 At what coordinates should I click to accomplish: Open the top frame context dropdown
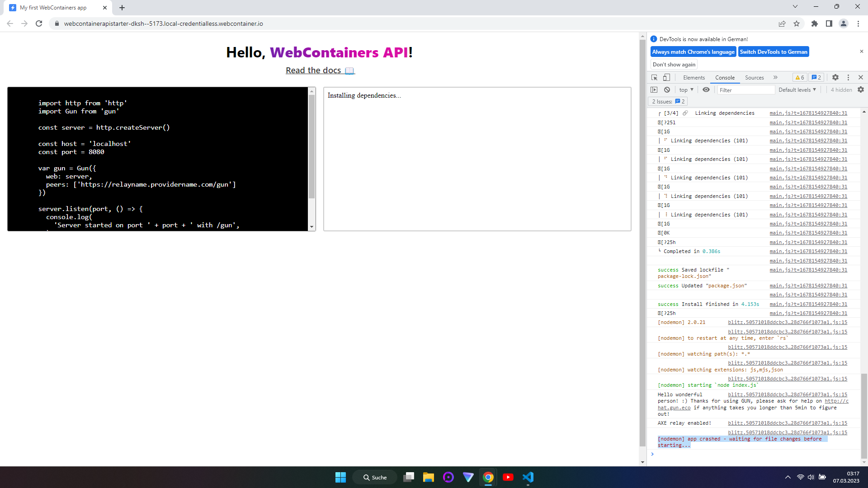point(685,89)
